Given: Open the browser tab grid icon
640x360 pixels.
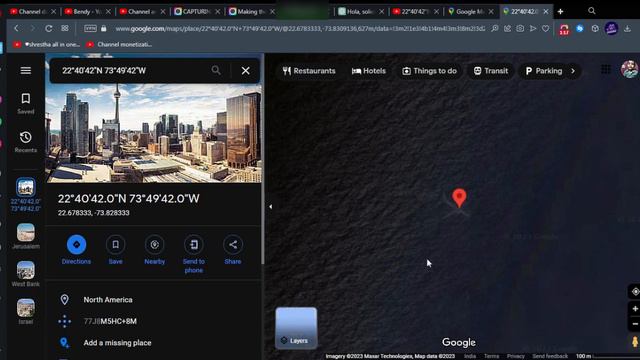Looking at the screenshot, I should tap(65, 29).
